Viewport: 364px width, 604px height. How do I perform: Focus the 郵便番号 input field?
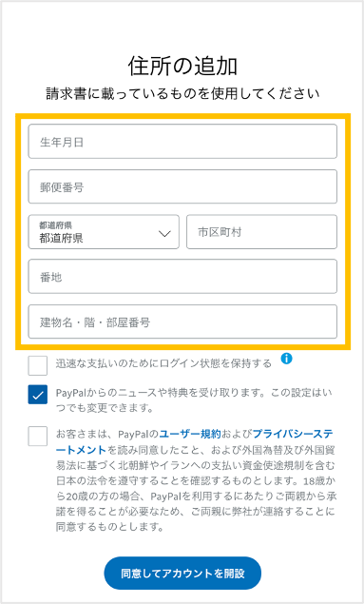click(182, 186)
